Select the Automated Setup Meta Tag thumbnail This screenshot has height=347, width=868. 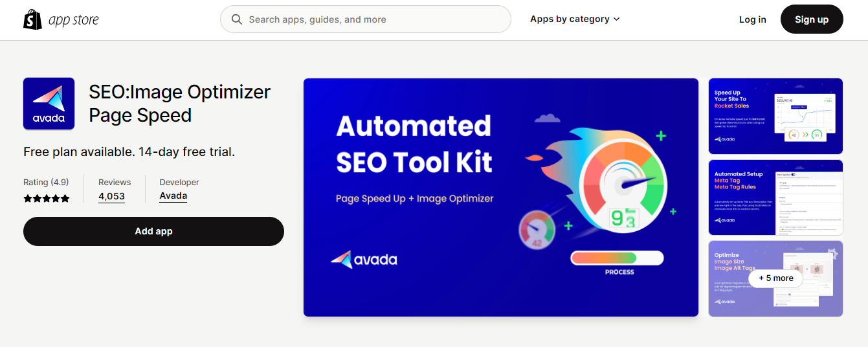tap(775, 197)
